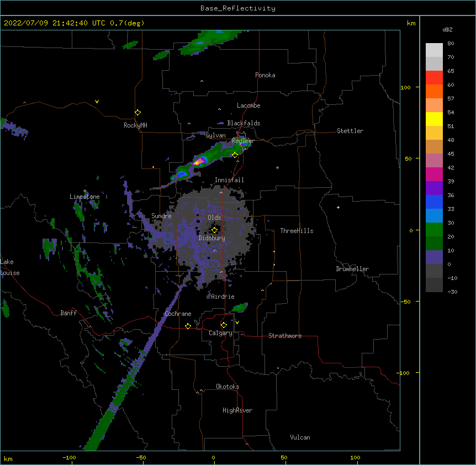
Task: Select the Innisfail label
Action: [229, 180]
